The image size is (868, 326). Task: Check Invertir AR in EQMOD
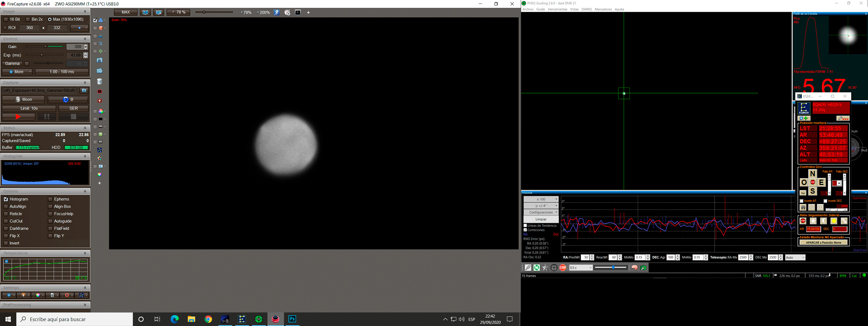802,201
